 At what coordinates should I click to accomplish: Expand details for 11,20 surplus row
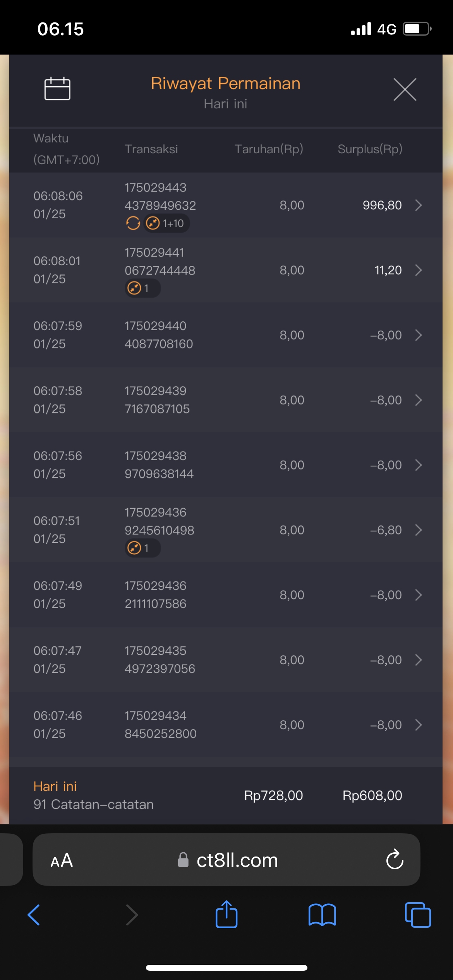click(418, 270)
